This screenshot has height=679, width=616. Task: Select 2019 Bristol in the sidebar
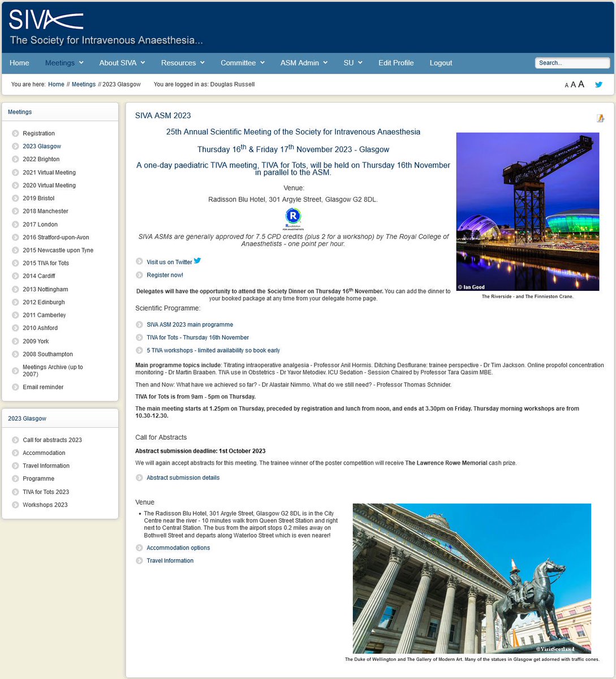pyautogui.click(x=38, y=199)
